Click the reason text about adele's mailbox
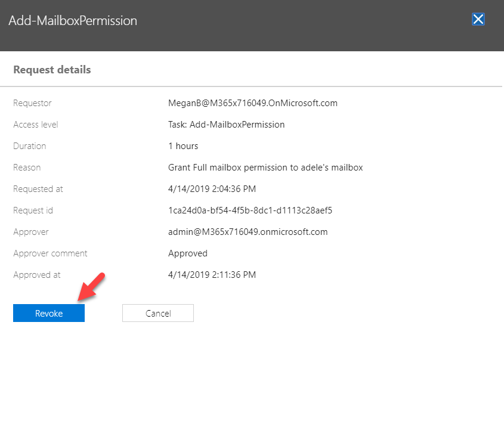Image resolution: width=504 pixels, height=446 pixels. coord(265,168)
